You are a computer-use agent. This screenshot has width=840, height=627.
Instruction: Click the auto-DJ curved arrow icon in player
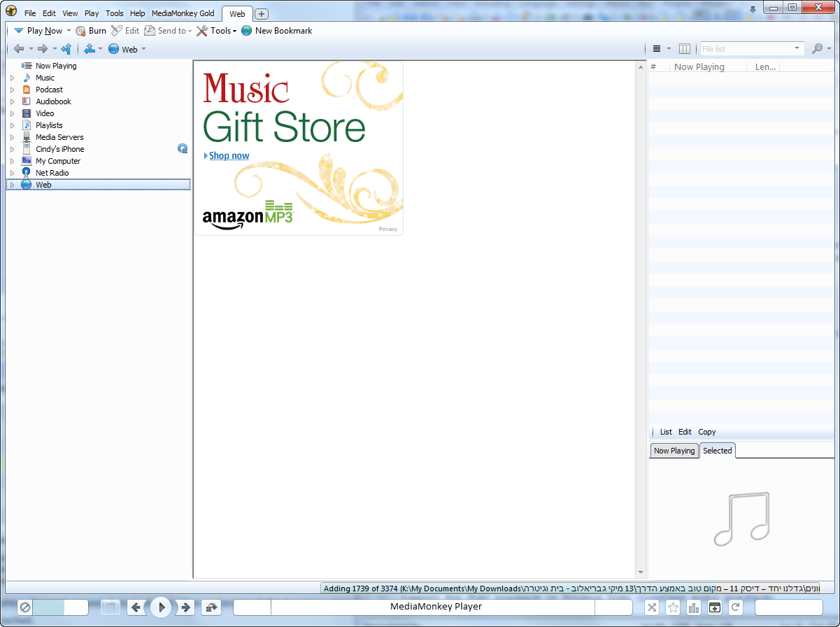click(x=211, y=607)
